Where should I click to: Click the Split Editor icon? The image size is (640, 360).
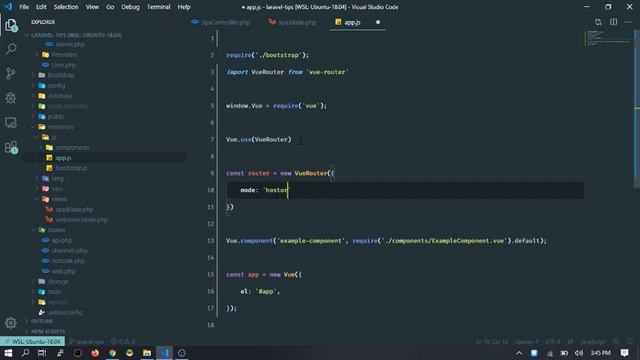[x=613, y=22]
